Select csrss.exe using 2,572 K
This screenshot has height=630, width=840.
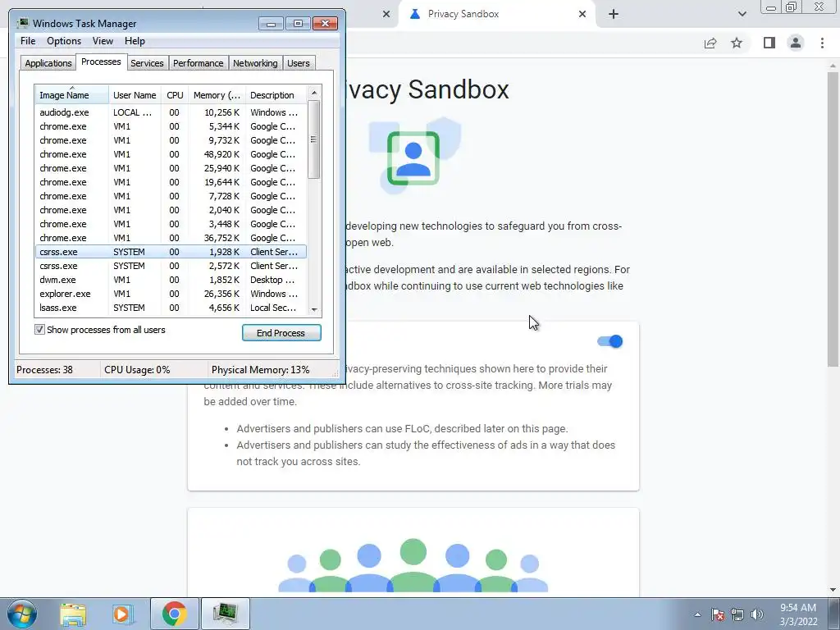(x=171, y=266)
